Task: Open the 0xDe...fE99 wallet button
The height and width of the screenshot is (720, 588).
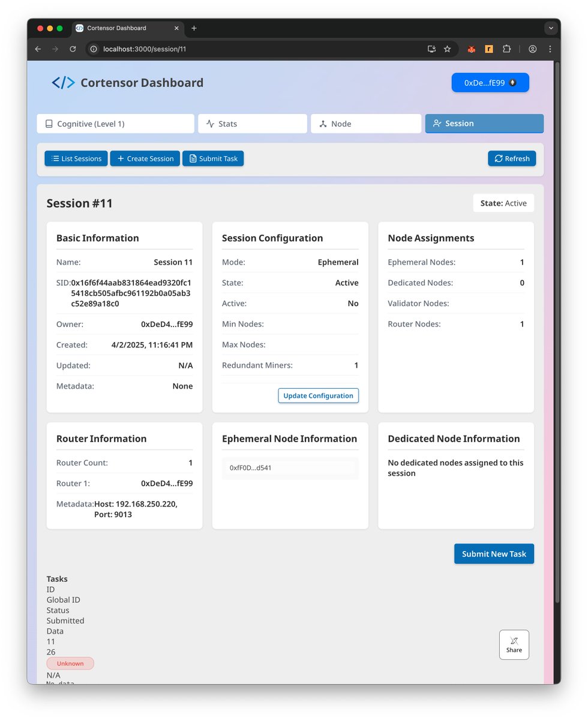Action: pos(490,83)
